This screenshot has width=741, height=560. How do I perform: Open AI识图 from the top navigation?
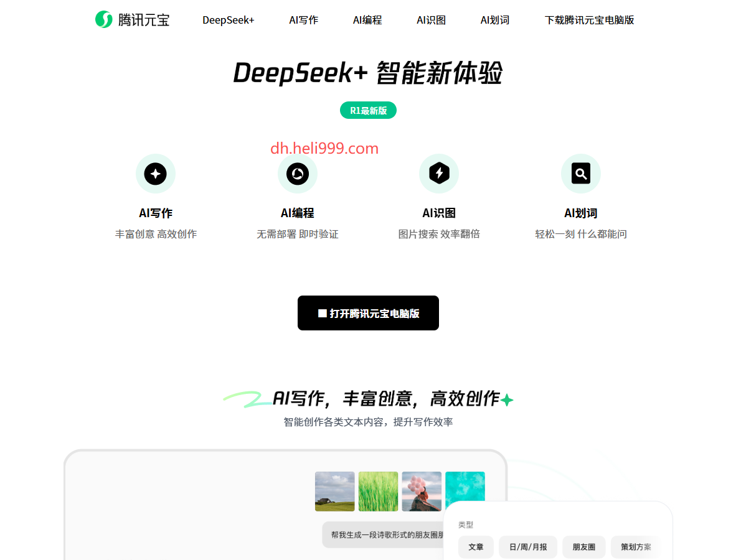coord(431,20)
